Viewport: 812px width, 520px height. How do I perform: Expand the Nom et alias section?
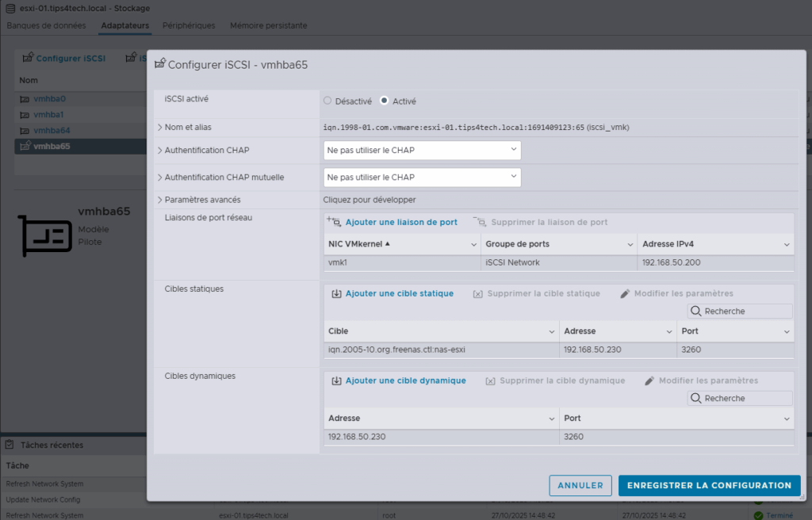[160, 127]
